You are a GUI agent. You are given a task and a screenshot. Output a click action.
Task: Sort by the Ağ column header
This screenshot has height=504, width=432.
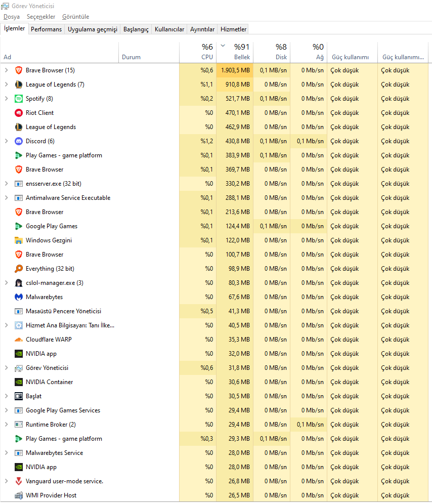309,52
